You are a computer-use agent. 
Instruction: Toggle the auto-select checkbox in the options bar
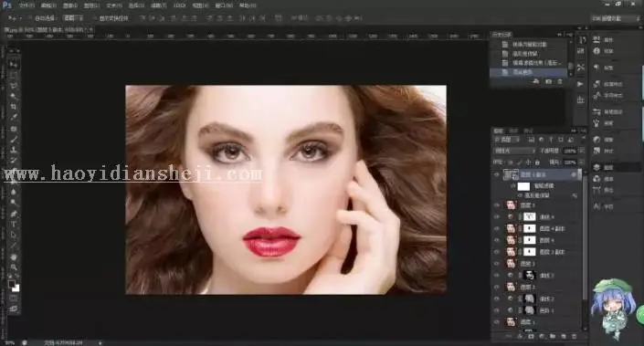[x=30, y=18]
